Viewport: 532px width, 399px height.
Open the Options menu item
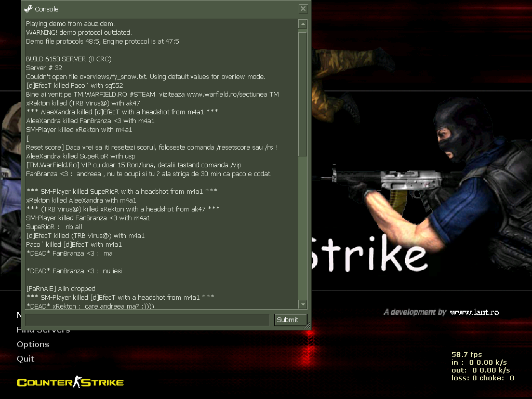(x=33, y=344)
